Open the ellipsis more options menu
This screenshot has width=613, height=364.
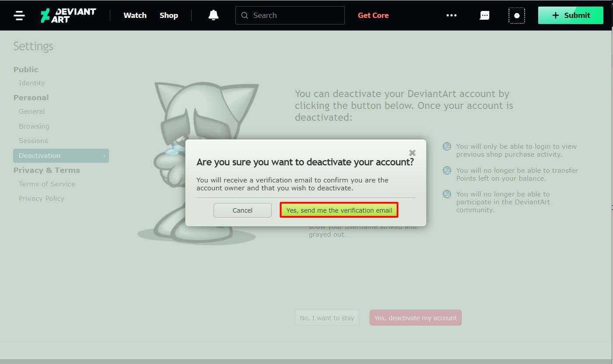click(x=451, y=15)
